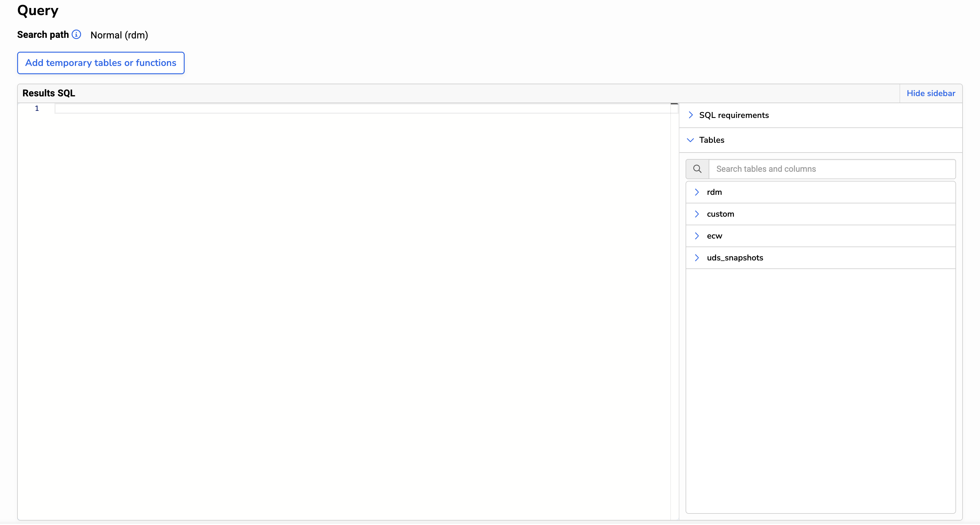Expand the rdm schema chevron
This screenshot has height=525, width=980.
[x=697, y=192]
